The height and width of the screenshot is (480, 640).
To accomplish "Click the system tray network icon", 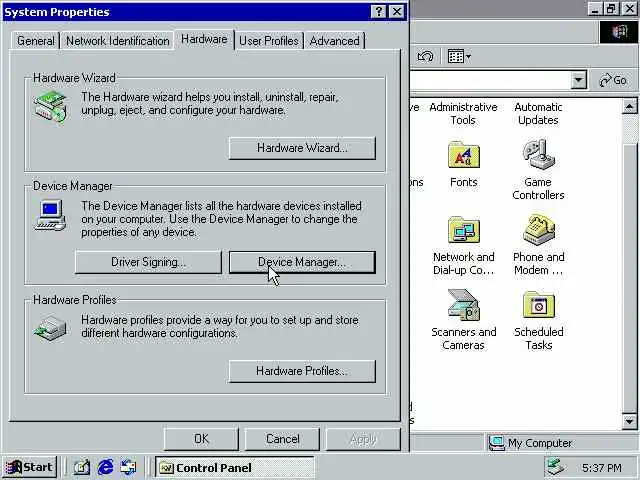I will pos(555,467).
